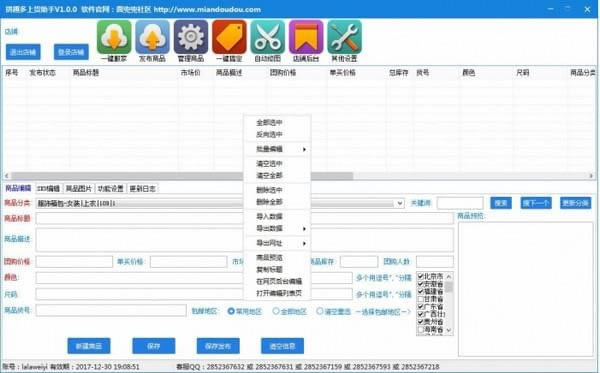Uncheck the 贵州省 checkbox

point(421,322)
